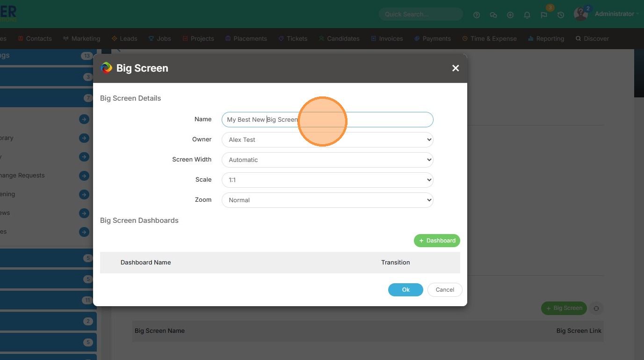Open the Tickets menu
The width and height of the screenshot is (644, 360).
tap(293, 38)
